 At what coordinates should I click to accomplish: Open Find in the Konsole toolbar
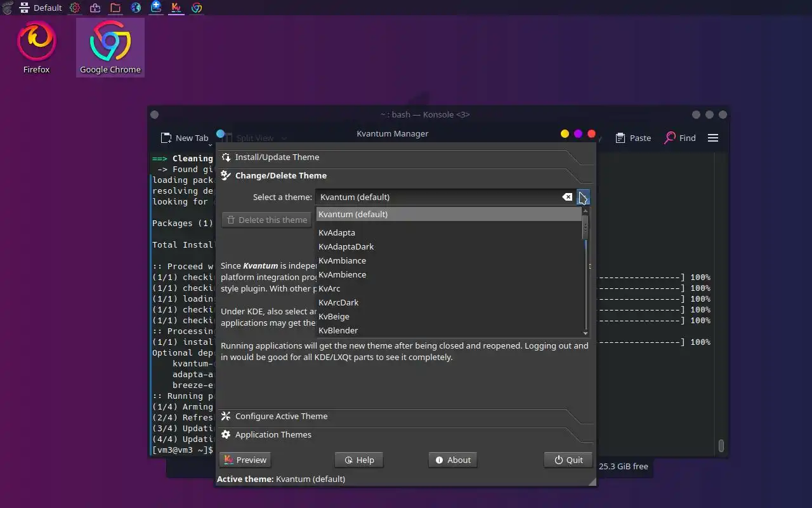coord(680,138)
